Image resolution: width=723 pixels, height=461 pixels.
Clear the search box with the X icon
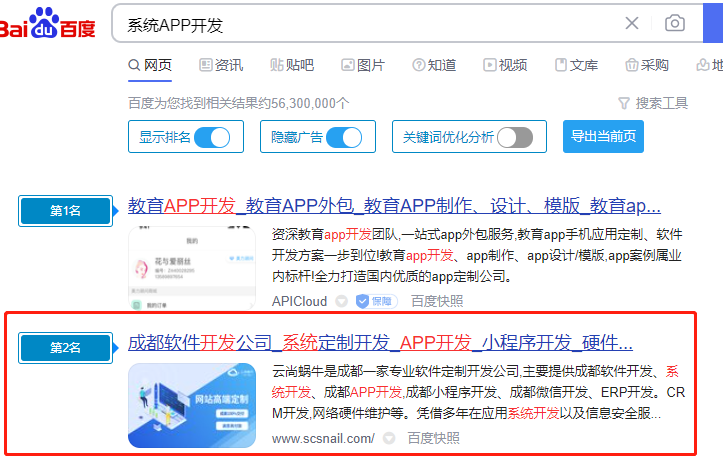(632, 23)
